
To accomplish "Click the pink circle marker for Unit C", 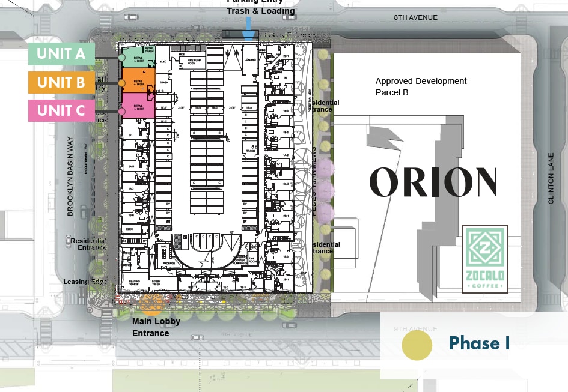I will [x=121, y=112].
